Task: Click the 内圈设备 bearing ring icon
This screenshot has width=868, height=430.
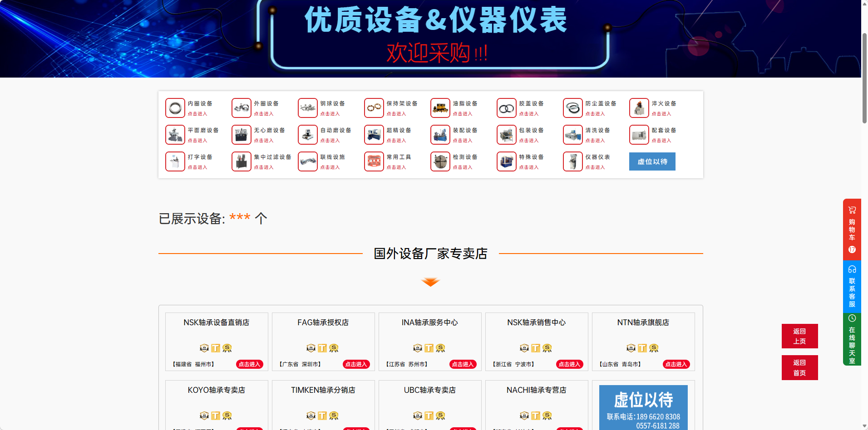Action: (175, 108)
